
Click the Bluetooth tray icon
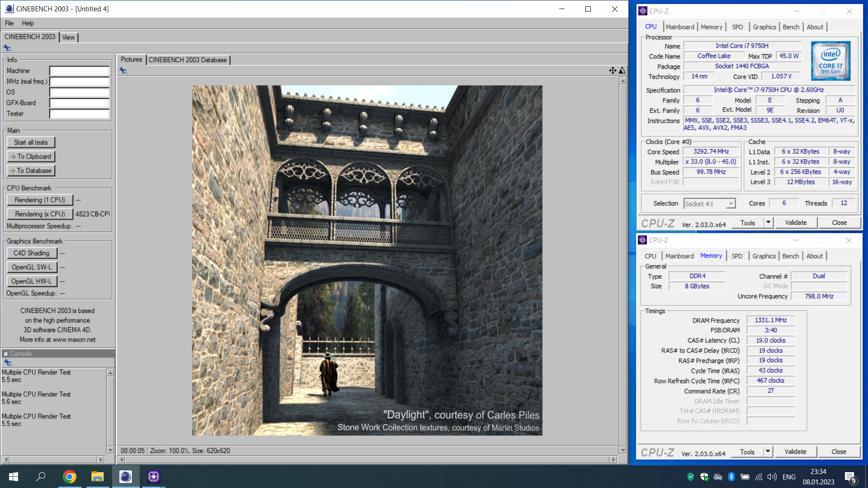(731, 477)
